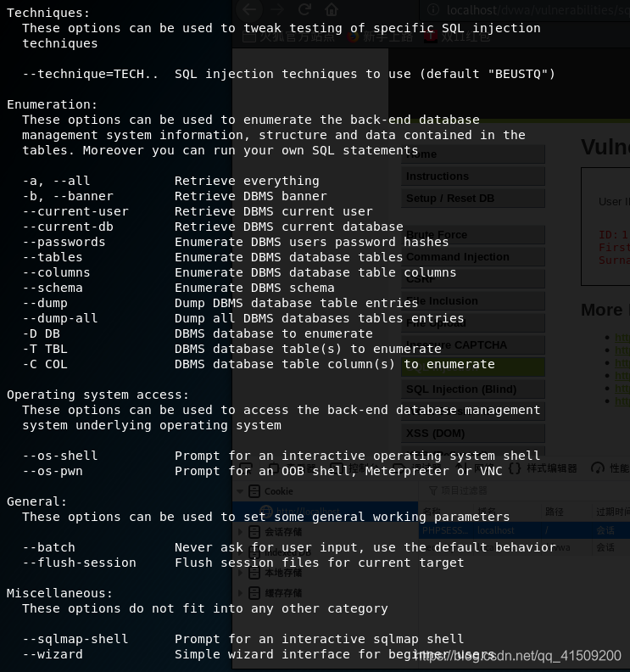Select the PHPSESS... cookie row
The image size is (630, 672).
click(524, 530)
